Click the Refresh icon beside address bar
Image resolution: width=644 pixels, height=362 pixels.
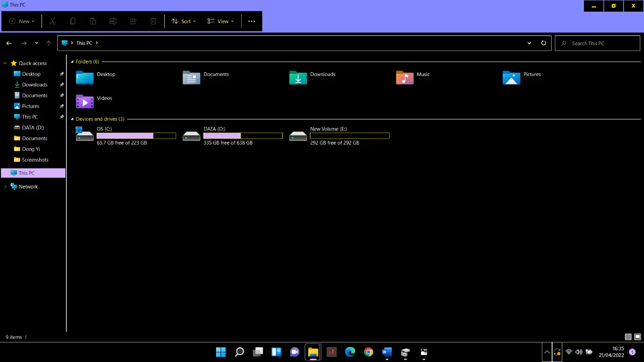544,43
